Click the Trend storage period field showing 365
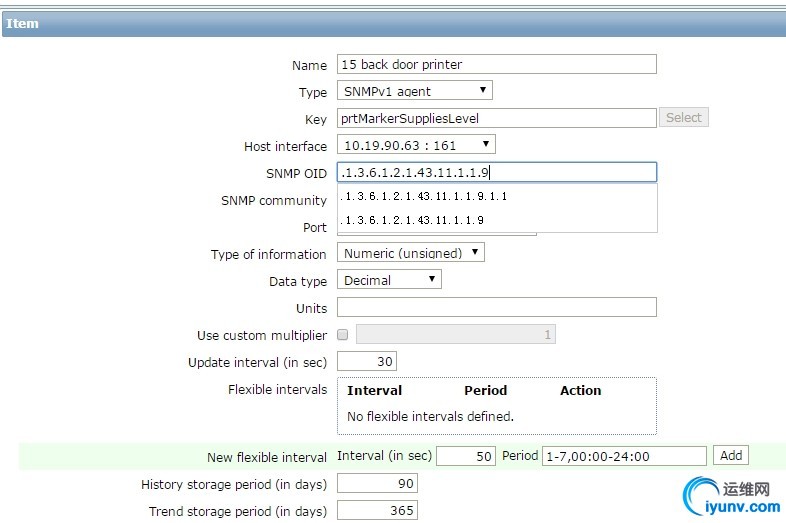The width and height of the screenshot is (786, 523). click(x=377, y=510)
